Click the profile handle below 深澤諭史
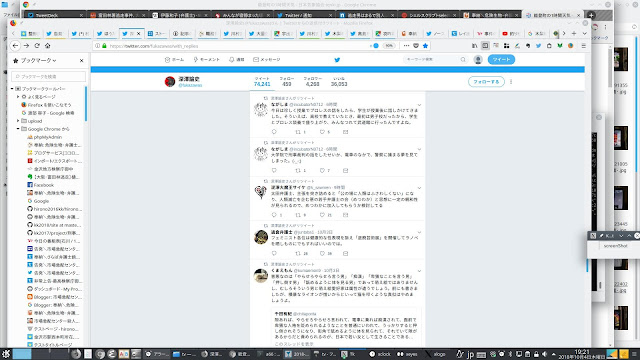 [x=190, y=85]
